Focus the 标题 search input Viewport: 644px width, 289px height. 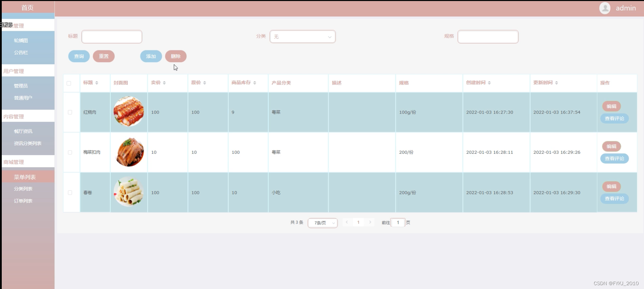[112, 37]
